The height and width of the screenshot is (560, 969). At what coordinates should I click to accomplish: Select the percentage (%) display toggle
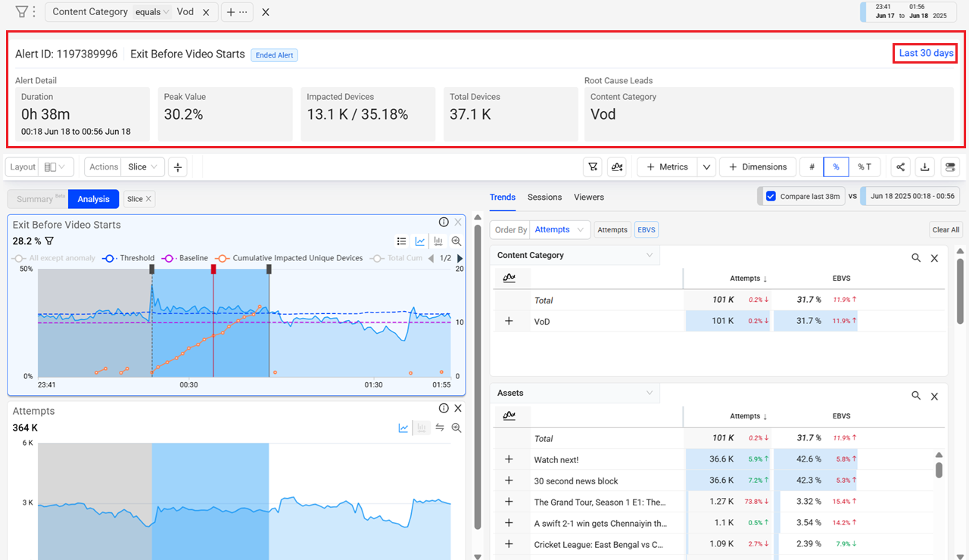pyautogui.click(x=836, y=167)
